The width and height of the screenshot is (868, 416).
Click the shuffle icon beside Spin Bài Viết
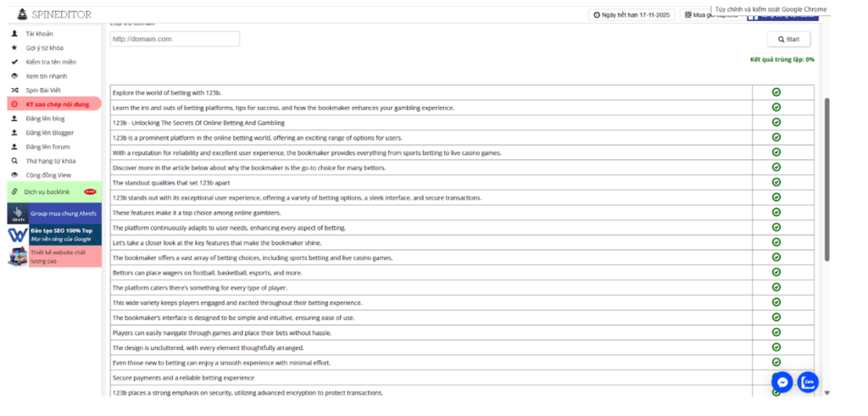[x=14, y=90]
